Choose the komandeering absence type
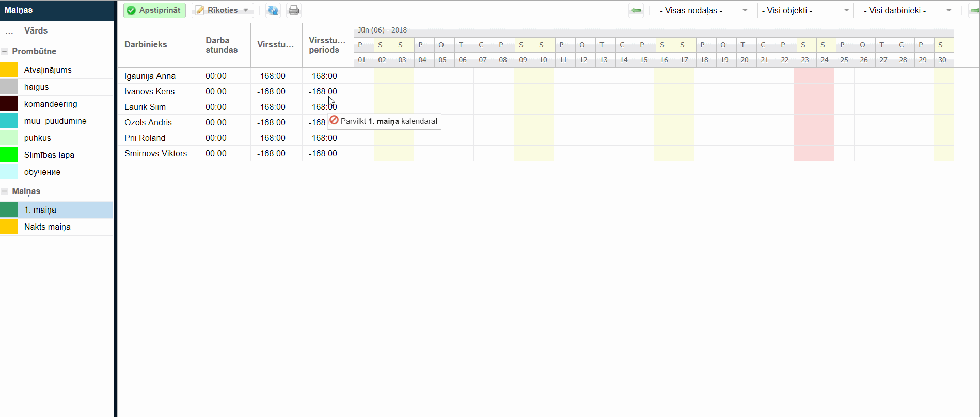 pyautogui.click(x=51, y=104)
